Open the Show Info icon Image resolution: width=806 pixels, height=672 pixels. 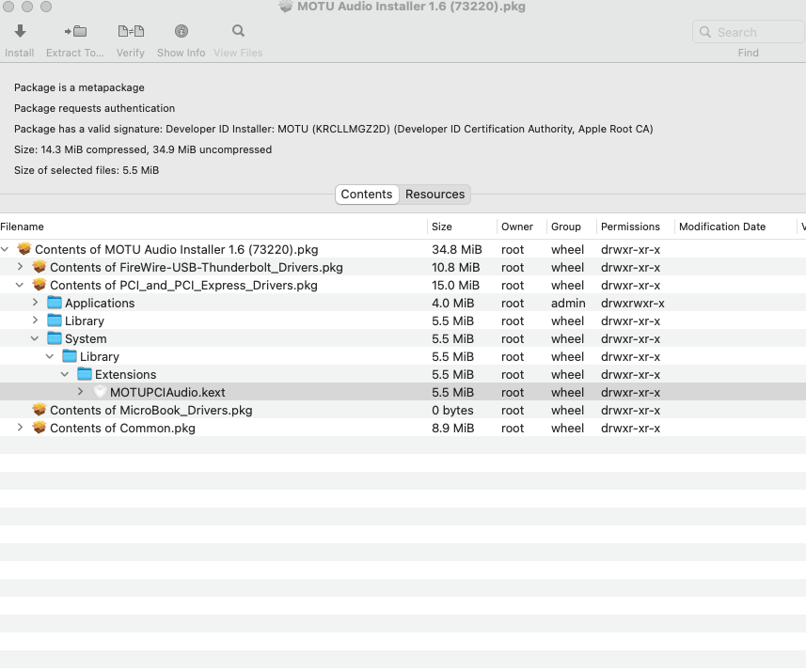(x=182, y=32)
